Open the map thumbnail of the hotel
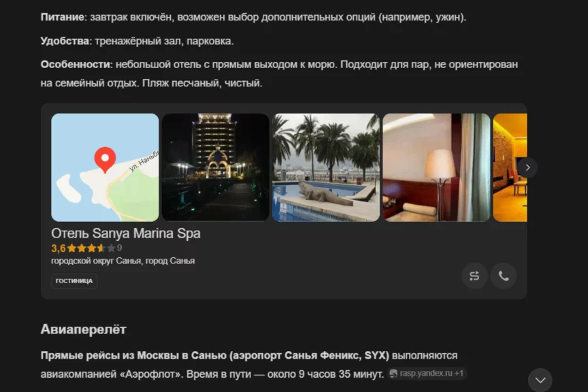Screen dimensions: 588x392 [x=105, y=167]
